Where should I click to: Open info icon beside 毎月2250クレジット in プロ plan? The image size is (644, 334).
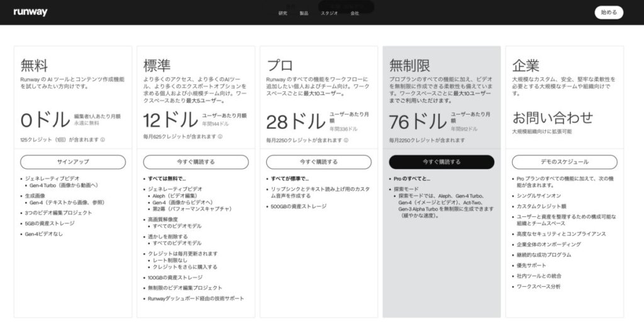[346, 140]
